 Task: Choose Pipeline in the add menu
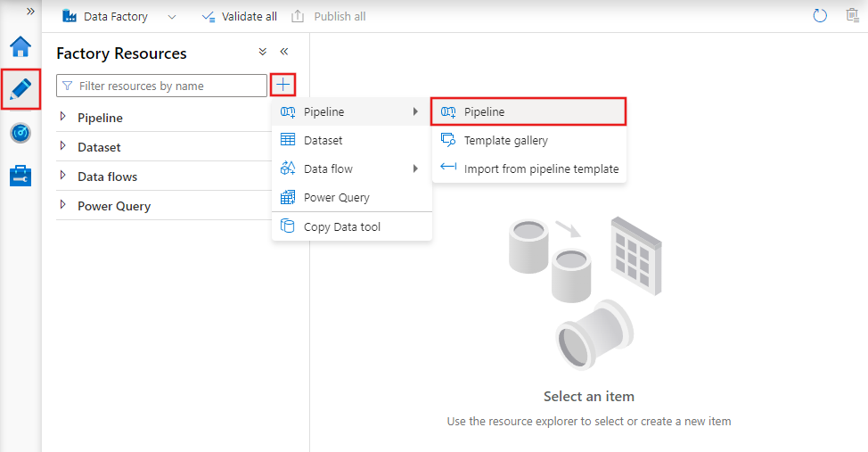click(351, 112)
